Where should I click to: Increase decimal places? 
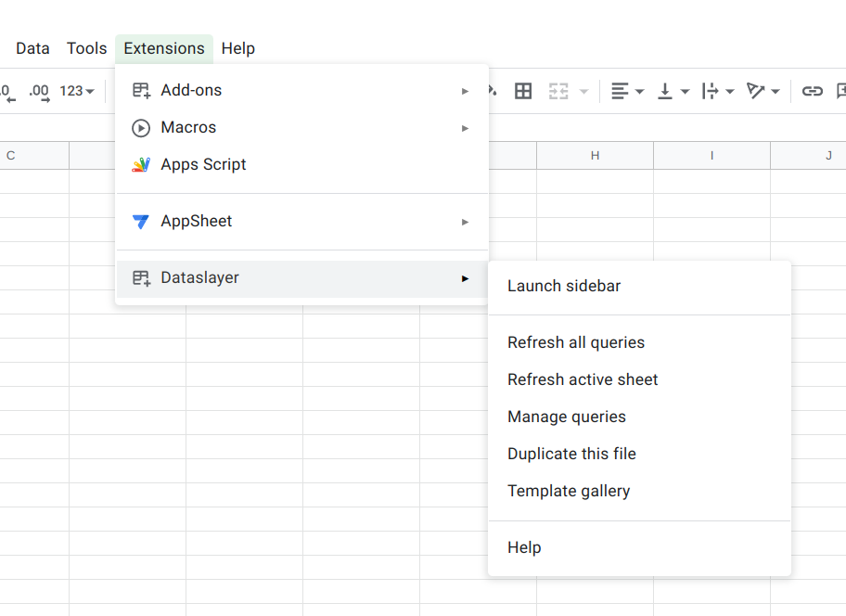39,92
